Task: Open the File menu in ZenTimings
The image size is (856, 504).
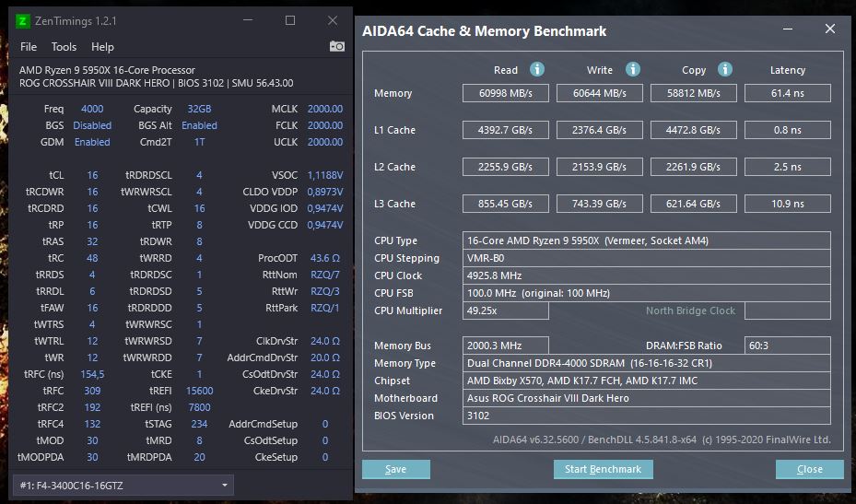Action: click(29, 47)
